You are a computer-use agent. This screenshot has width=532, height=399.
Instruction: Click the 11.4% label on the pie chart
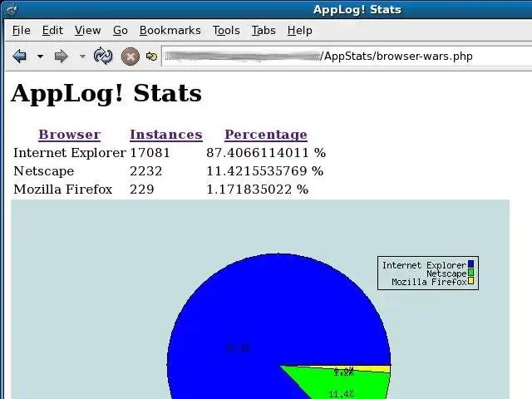(342, 393)
